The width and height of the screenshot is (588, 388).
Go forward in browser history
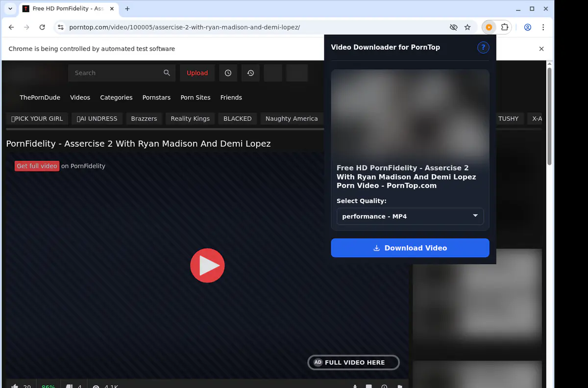click(27, 27)
